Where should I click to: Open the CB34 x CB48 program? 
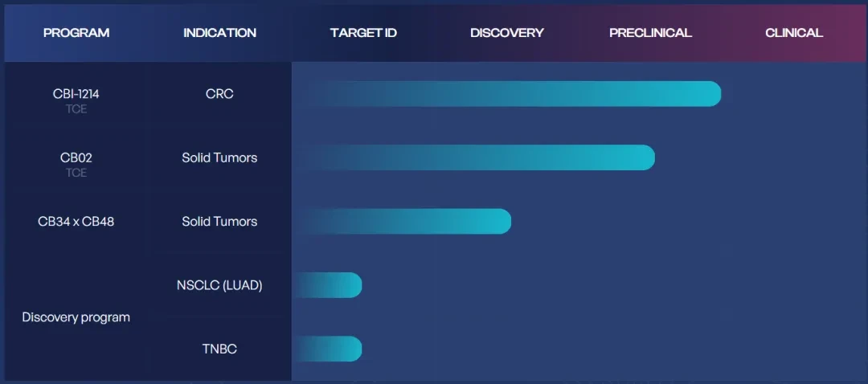tap(76, 222)
